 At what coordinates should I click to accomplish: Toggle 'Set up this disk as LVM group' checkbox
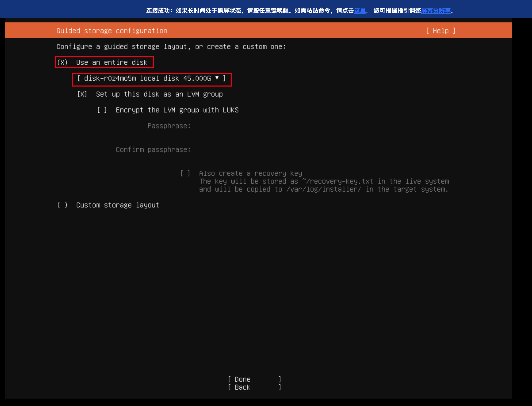coord(82,94)
